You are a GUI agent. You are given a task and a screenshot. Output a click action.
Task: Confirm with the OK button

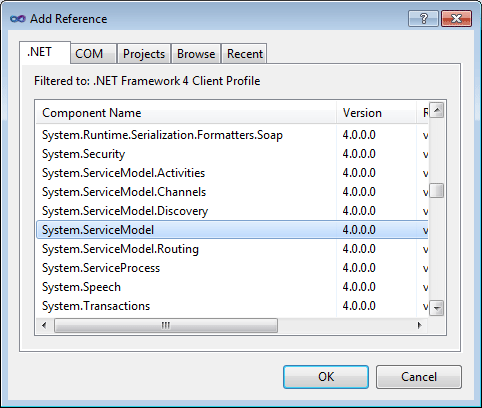tap(326, 377)
